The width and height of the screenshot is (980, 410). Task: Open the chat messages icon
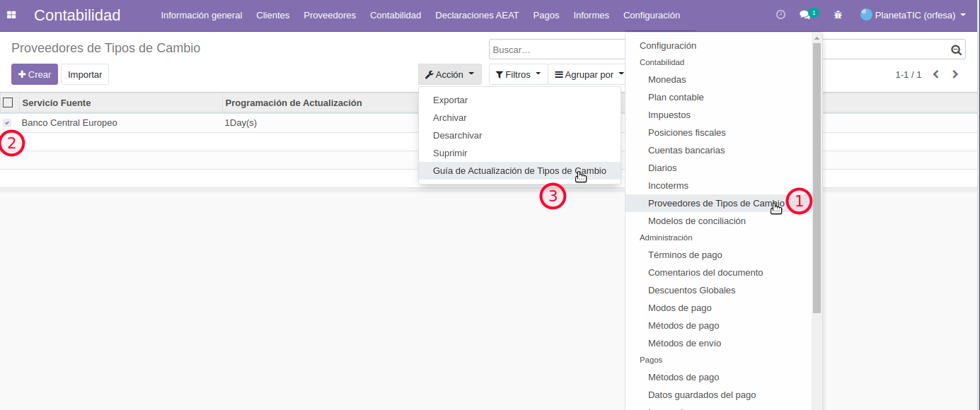pyautogui.click(x=805, y=15)
